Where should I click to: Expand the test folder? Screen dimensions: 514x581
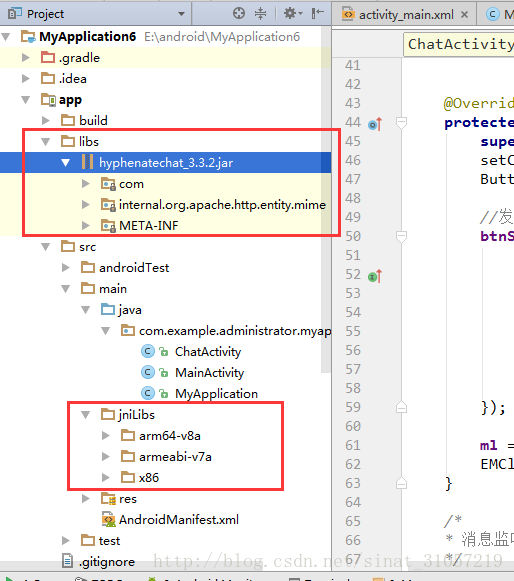click(x=66, y=541)
